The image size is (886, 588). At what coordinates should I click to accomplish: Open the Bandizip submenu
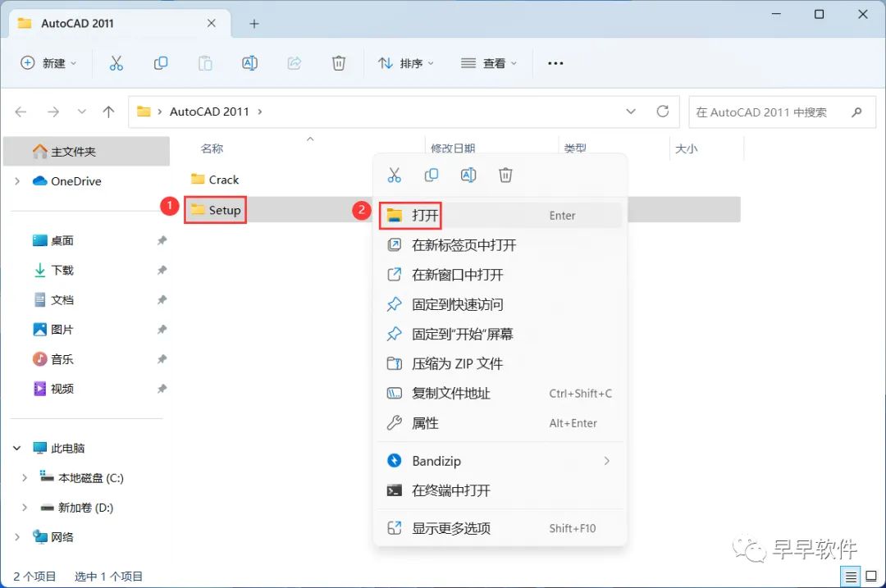[500, 461]
